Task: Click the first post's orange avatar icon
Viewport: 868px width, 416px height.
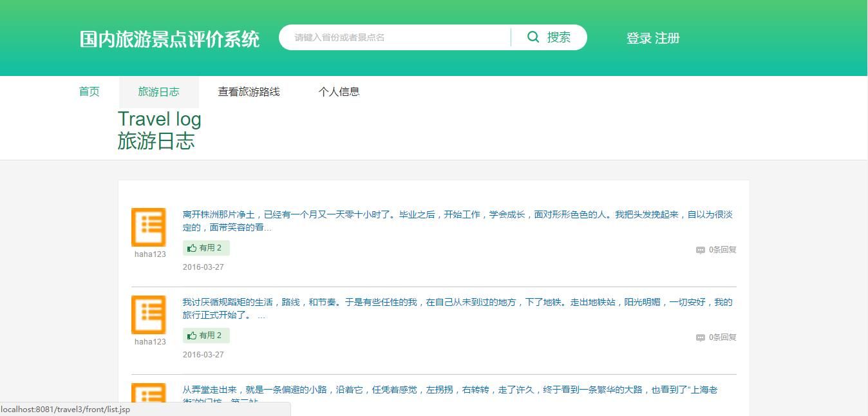Action: (x=149, y=227)
